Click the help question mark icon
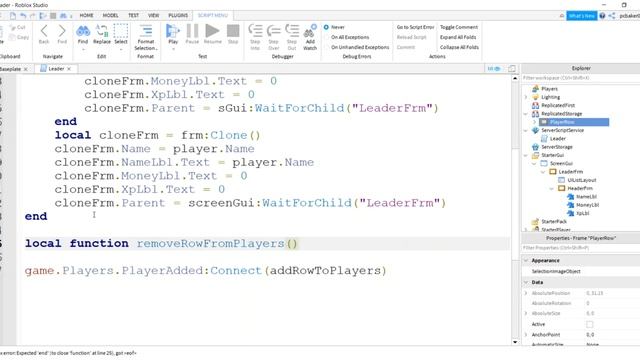640x360 pixels. pos(602,16)
